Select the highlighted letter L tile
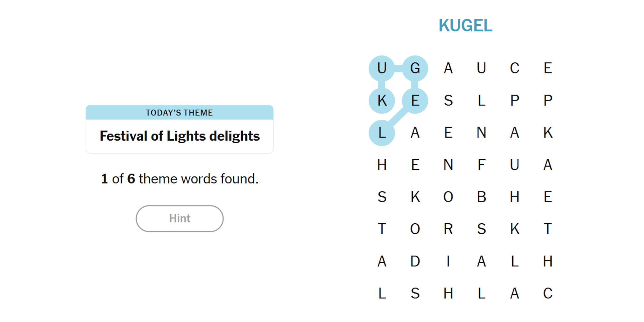Image resolution: width=644 pixels, height=322 pixels. [382, 133]
